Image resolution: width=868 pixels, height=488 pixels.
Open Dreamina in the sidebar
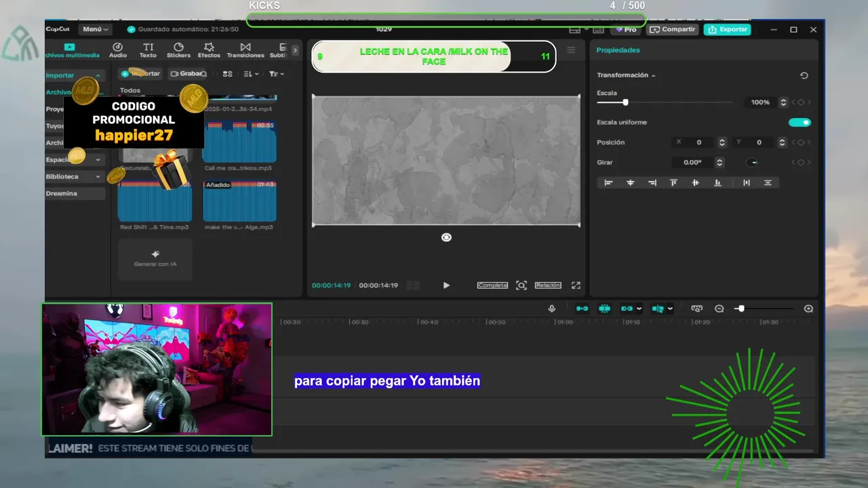click(75, 193)
